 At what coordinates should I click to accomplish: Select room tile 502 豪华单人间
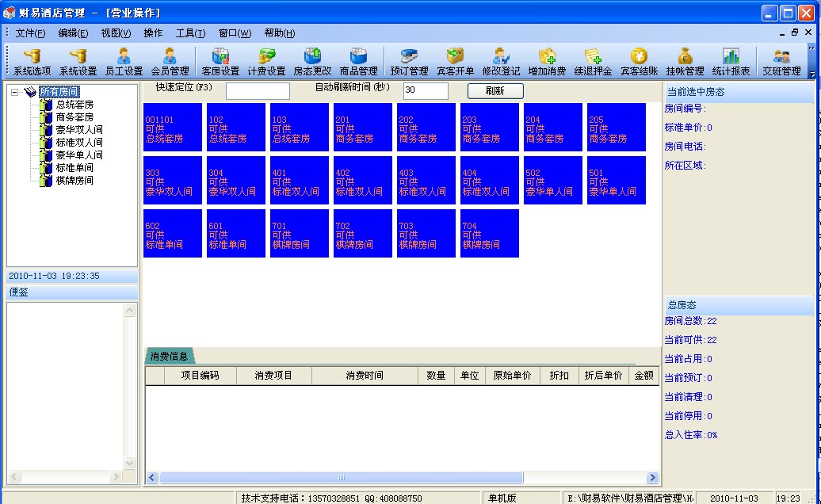point(553,180)
